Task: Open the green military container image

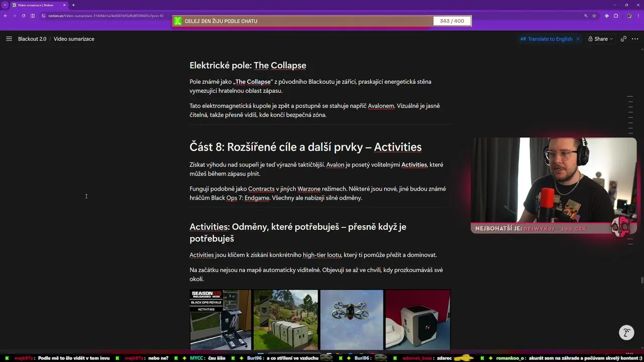Action: click(286, 319)
